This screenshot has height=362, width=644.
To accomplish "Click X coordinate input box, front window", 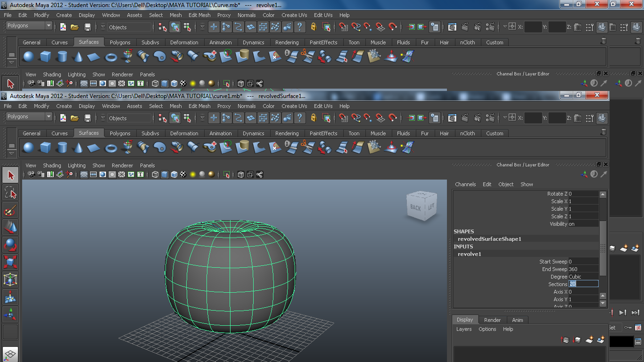I will click(533, 118).
